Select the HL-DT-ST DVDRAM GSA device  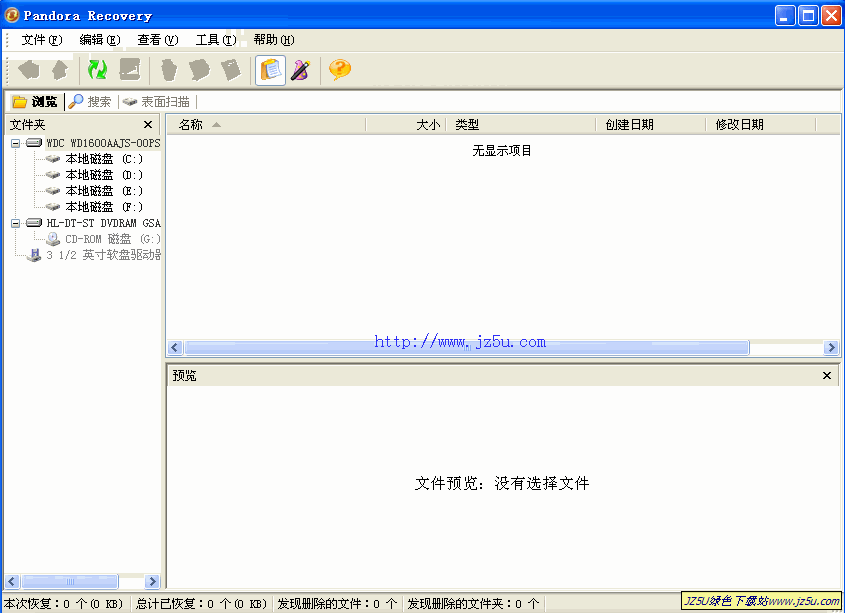point(103,223)
